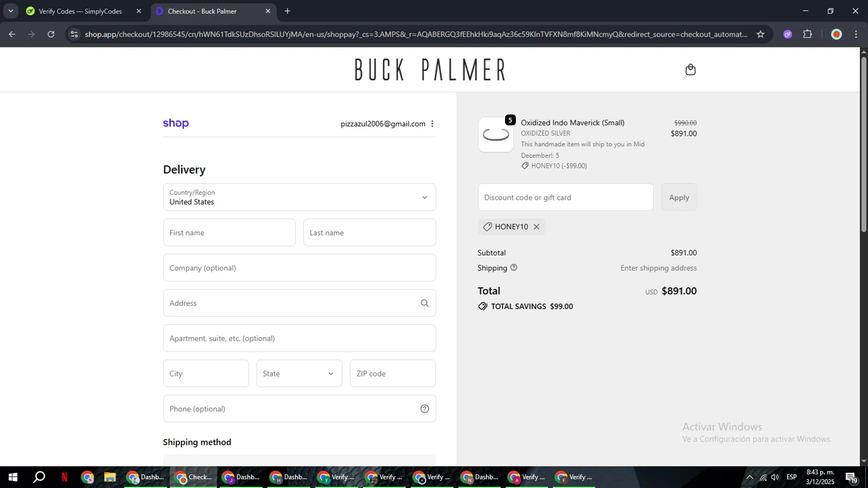This screenshot has height=488, width=868.
Task: Click the ZIP code field
Action: [x=392, y=374]
